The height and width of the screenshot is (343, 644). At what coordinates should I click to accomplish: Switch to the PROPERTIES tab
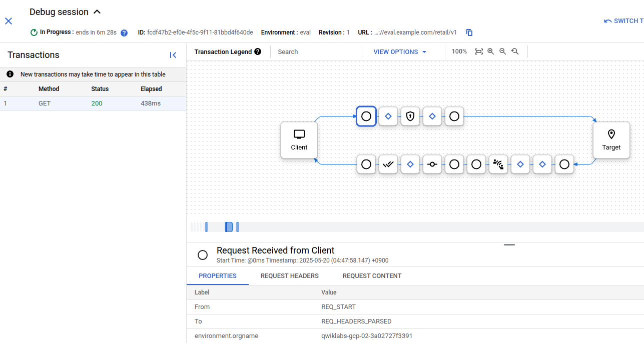[218, 276]
